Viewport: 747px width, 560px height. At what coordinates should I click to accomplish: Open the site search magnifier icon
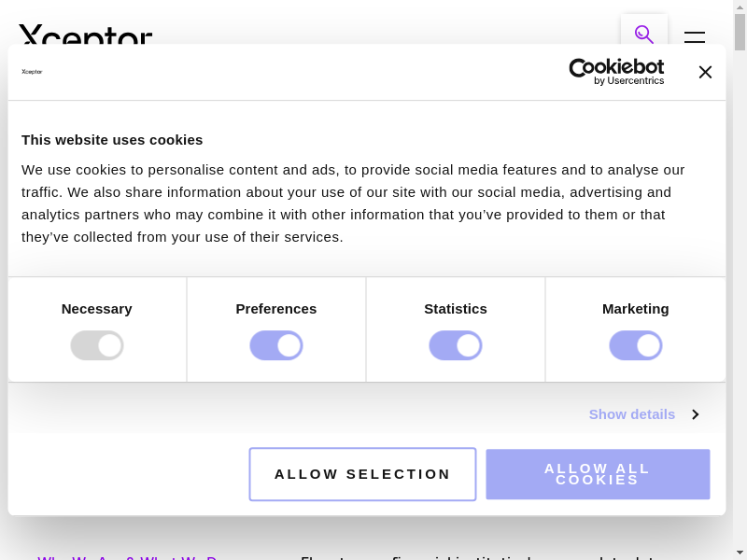643,34
